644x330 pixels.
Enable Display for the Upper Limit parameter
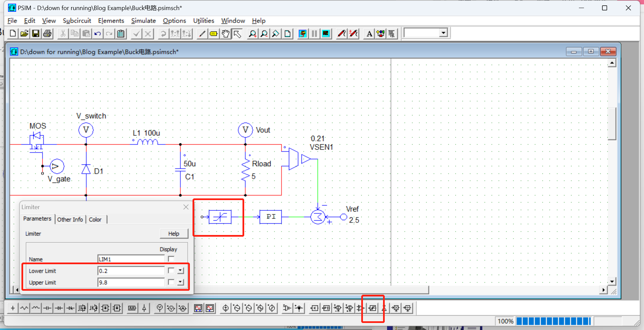click(171, 282)
